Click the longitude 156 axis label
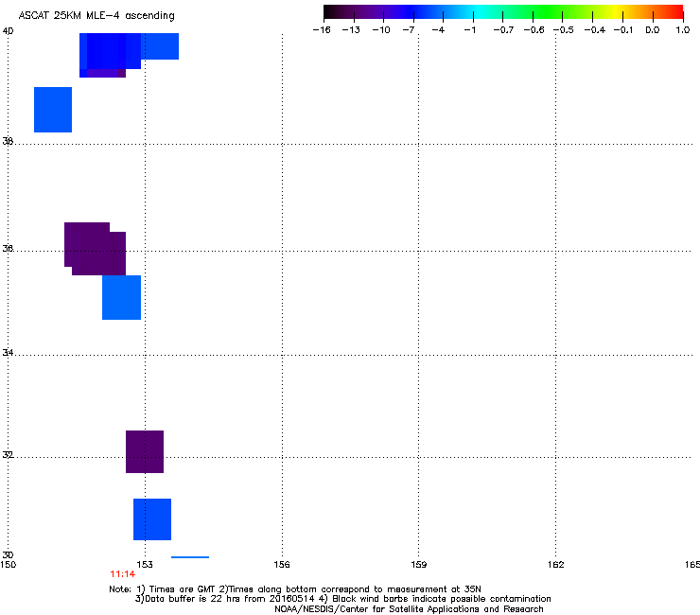The image size is (700, 615). (x=282, y=565)
